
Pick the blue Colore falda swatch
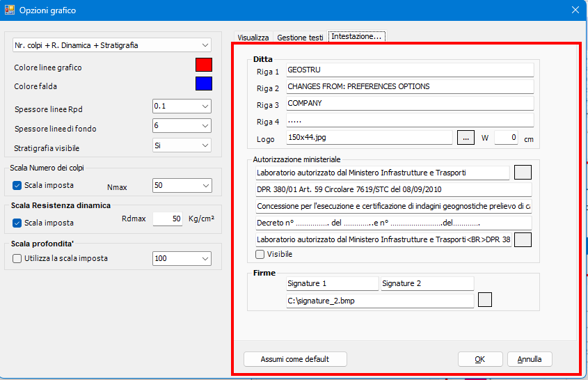tap(204, 84)
